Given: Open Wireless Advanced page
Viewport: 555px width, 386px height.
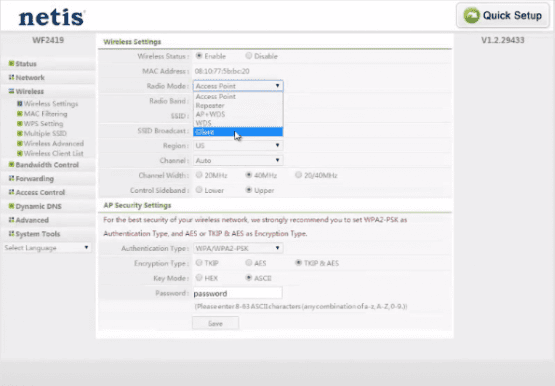Looking at the screenshot, I should click(54, 143).
